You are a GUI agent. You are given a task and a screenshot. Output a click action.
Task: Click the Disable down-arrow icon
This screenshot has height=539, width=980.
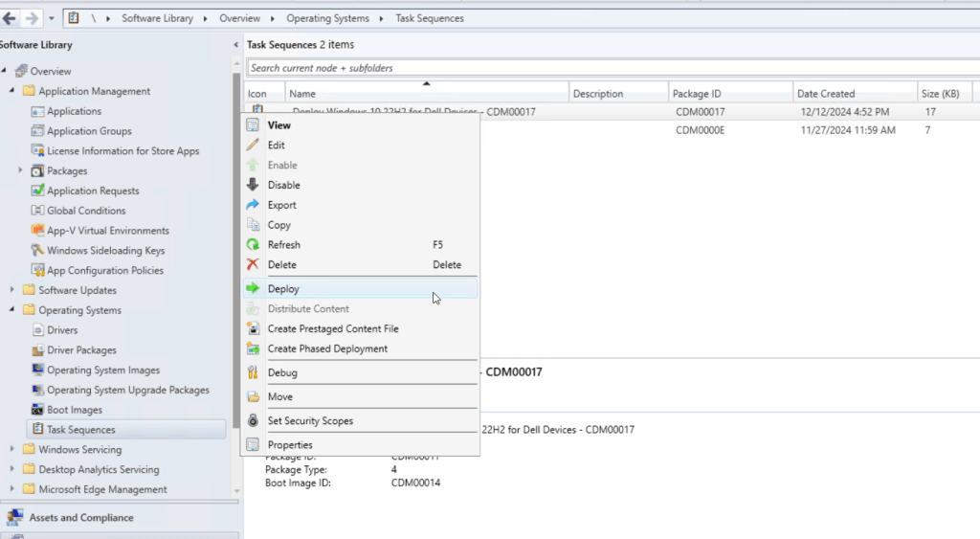pos(253,185)
